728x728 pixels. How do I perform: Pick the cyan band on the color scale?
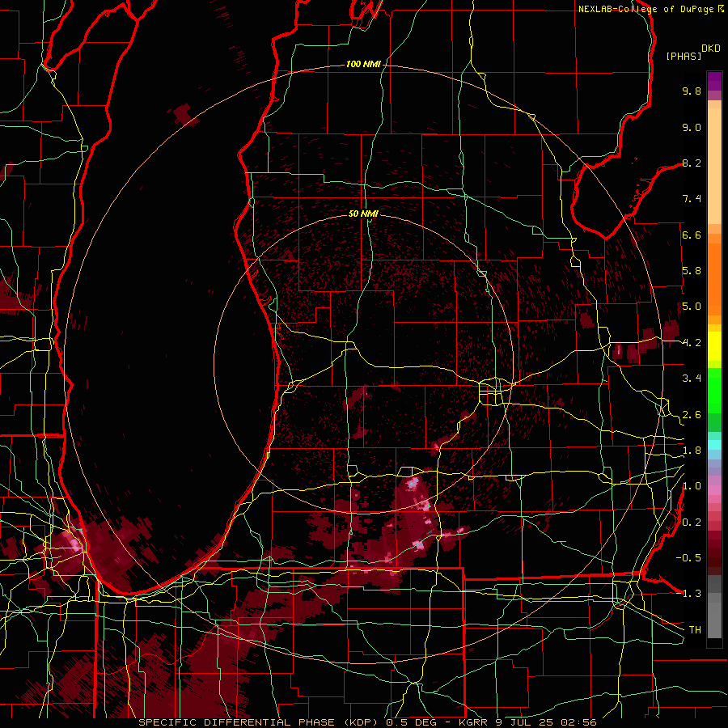click(714, 445)
